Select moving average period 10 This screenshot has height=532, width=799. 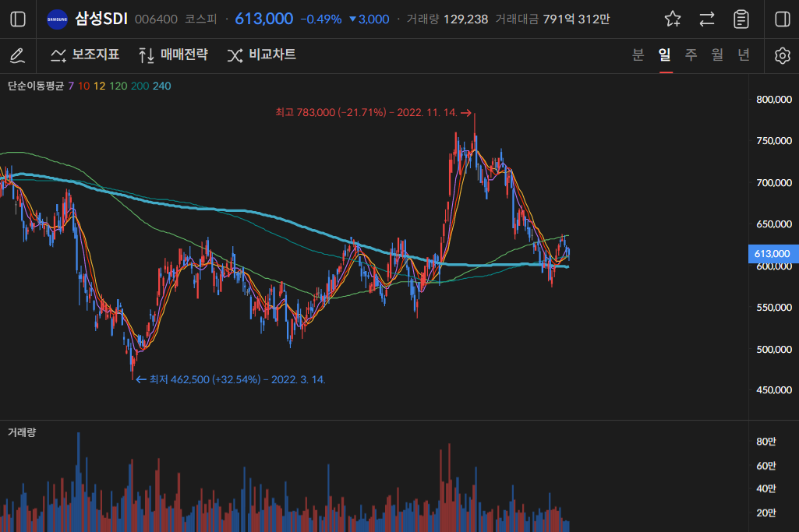click(x=83, y=86)
